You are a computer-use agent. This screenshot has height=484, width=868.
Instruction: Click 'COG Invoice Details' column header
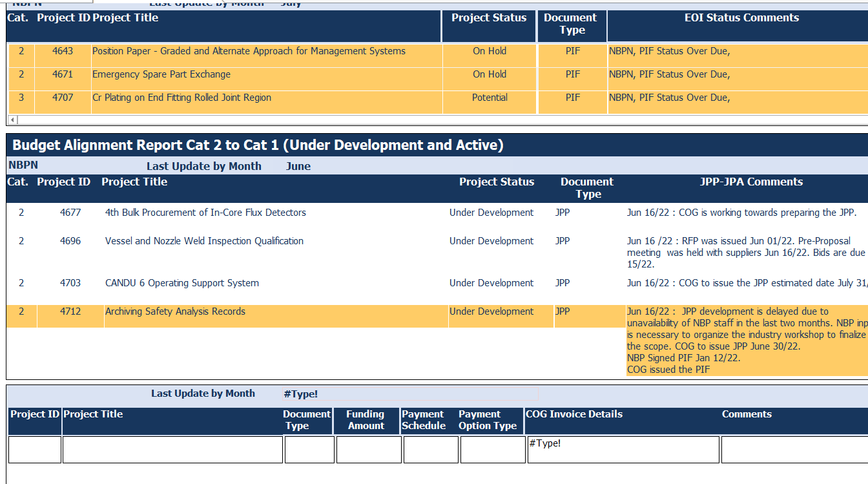574,414
